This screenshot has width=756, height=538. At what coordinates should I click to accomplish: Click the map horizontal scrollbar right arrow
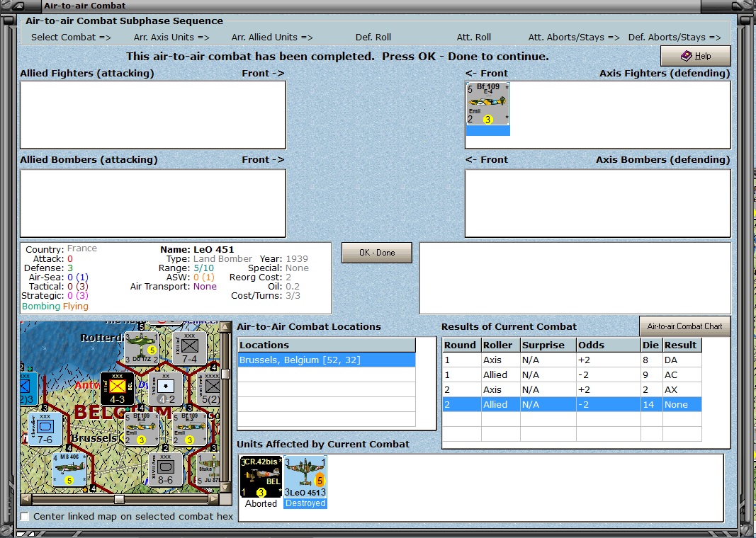click(x=214, y=499)
